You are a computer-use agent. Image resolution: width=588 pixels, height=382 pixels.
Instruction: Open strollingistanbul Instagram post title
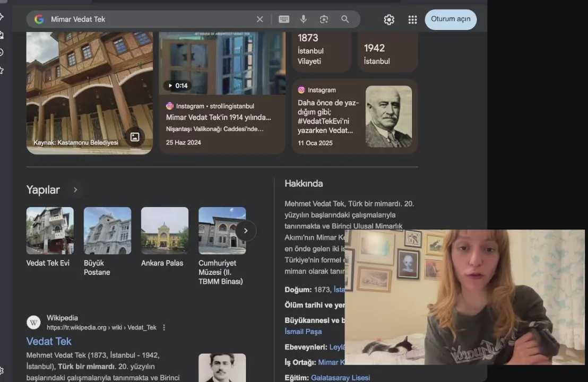(218, 117)
